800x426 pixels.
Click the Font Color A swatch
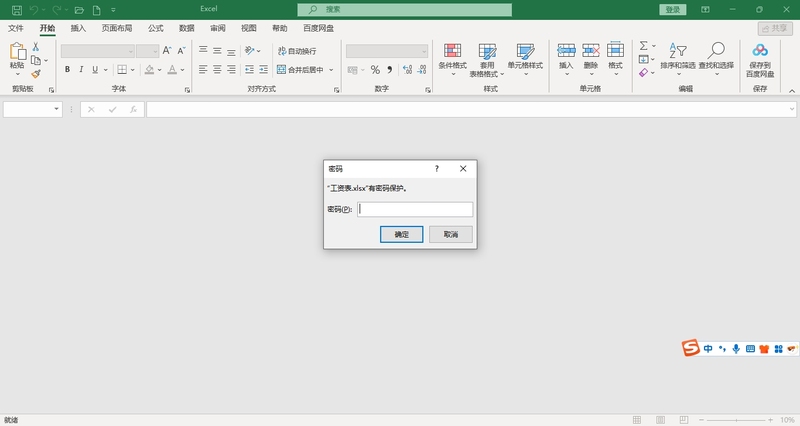tap(172, 69)
